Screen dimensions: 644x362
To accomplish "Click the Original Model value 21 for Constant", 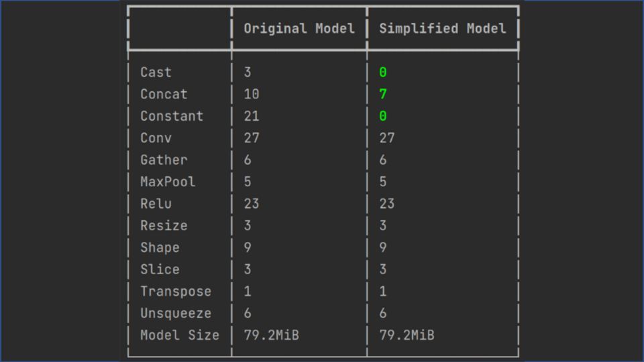I will coord(252,116).
